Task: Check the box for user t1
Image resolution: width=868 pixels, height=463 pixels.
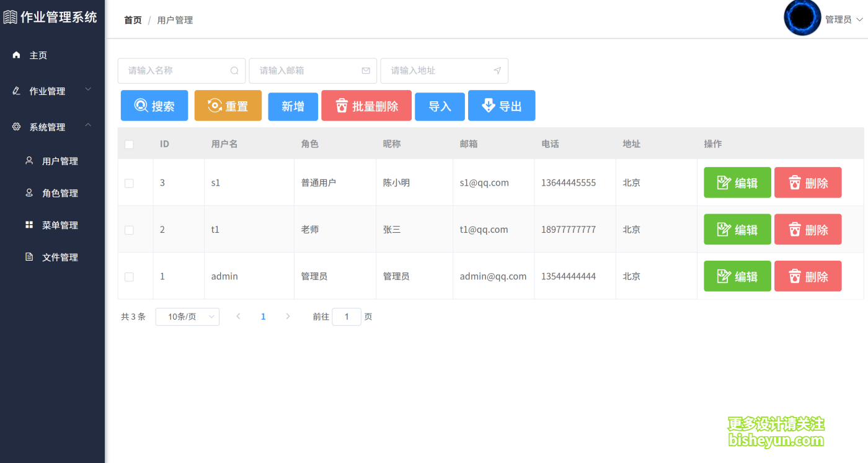Action: [x=129, y=230]
